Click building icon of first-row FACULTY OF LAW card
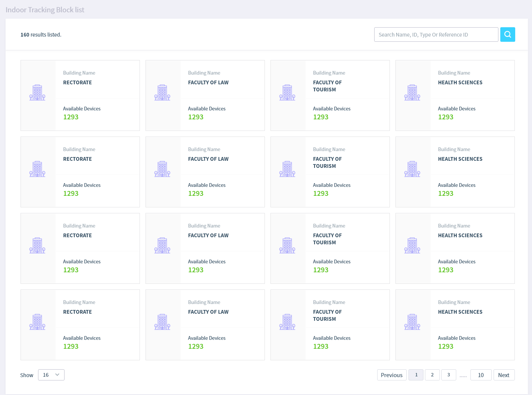Screen dimensions: 532x395 click(x=162, y=93)
